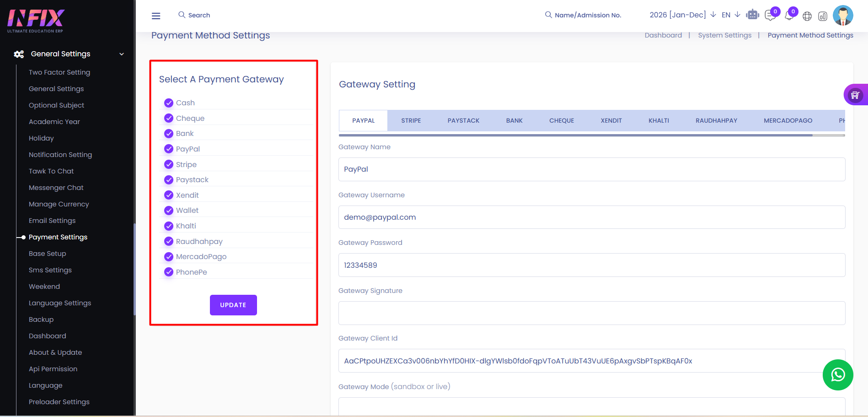This screenshot has width=868, height=417.
Task: Switch to the XENDIT tab
Action: point(611,120)
